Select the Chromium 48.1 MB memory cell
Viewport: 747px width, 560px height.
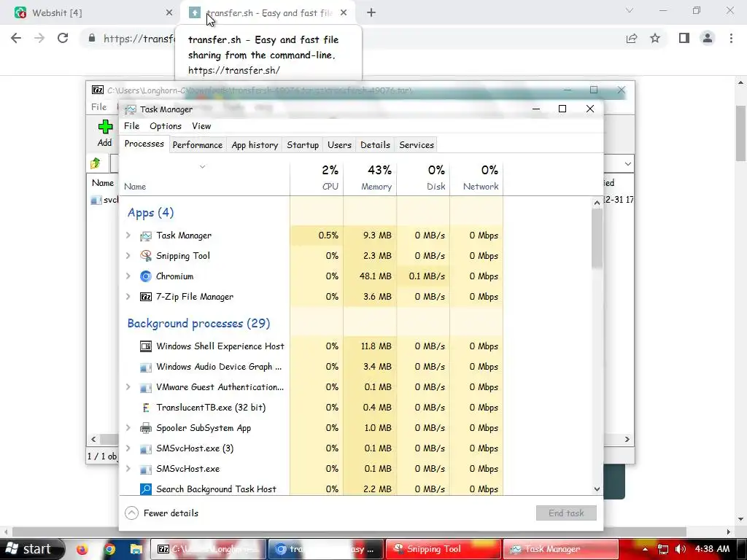tap(370, 276)
